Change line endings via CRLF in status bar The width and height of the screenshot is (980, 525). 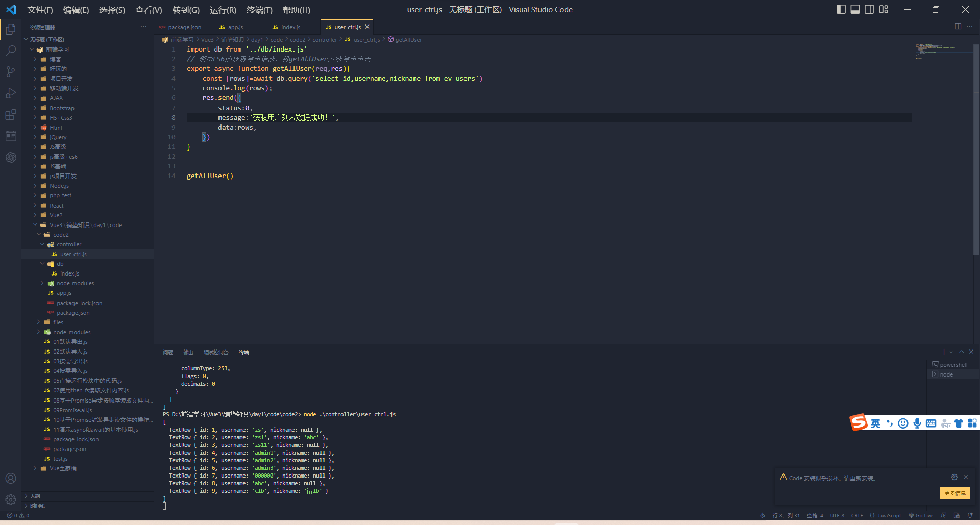tap(857, 515)
